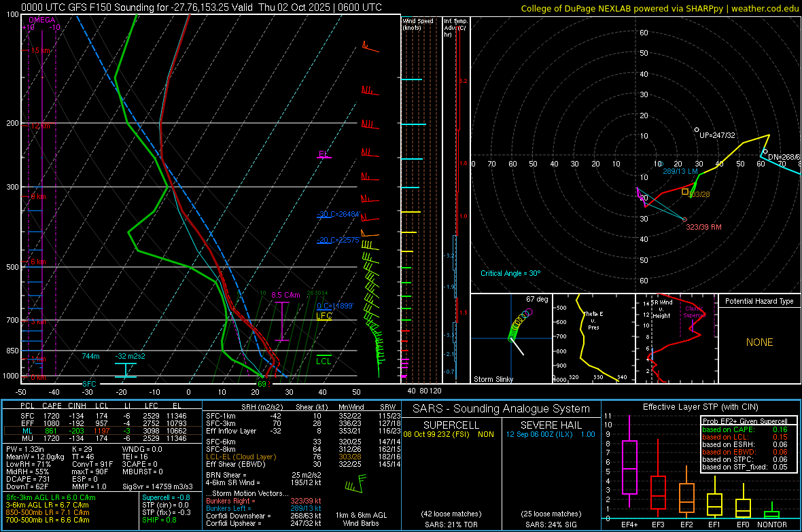
Task: Select the orange 303/28 hodograph label
Action: (699, 194)
